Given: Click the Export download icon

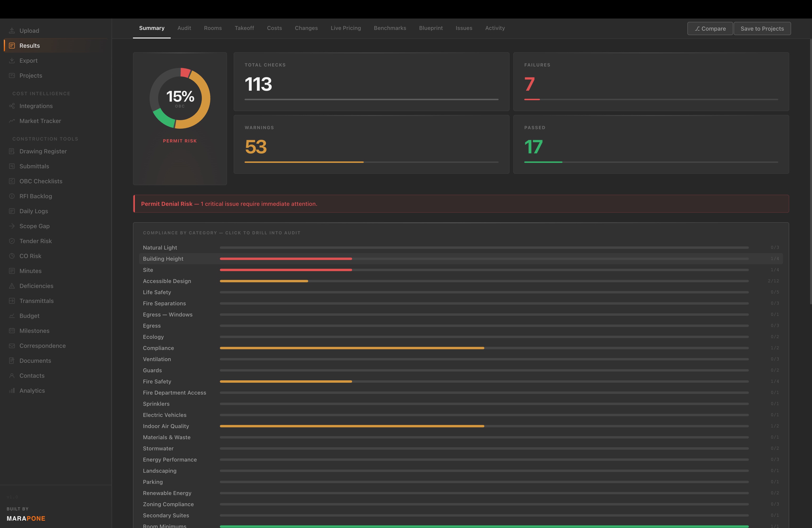Looking at the screenshot, I should (x=12, y=61).
